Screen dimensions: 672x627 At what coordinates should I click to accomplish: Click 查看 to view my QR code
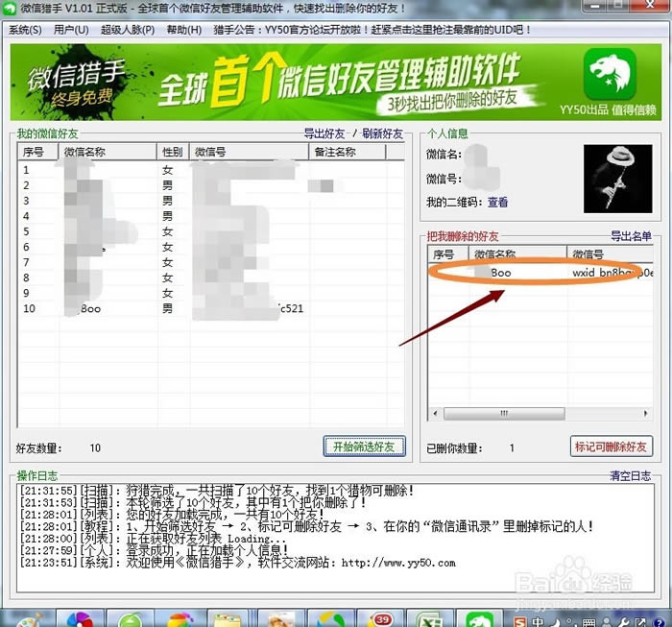(497, 202)
